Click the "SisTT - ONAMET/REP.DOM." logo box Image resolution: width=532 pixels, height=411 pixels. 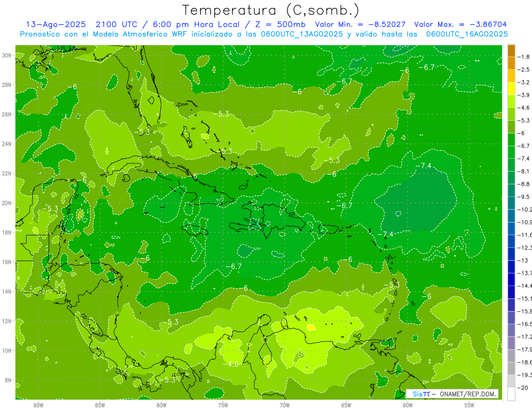pos(452,394)
